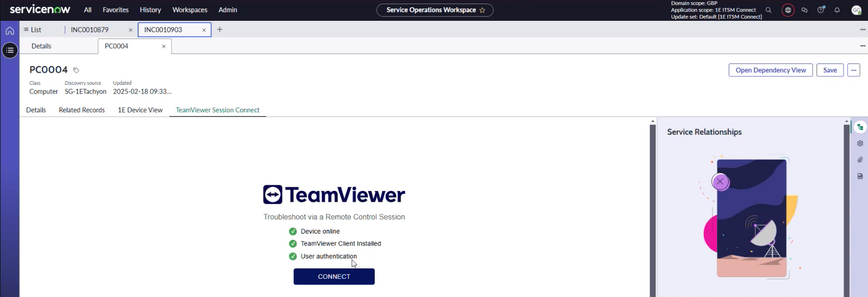Favorite Service Operations Workspace with star
Screen dimensions: 868x297
pos(482,10)
